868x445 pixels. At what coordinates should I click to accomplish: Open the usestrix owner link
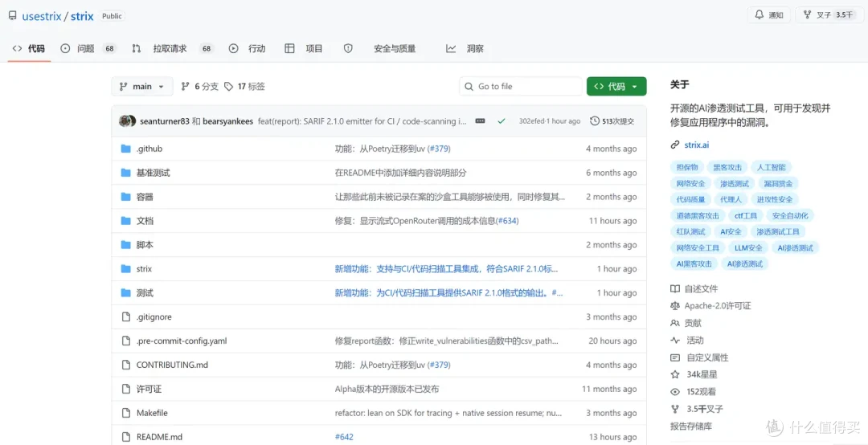click(x=42, y=16)
